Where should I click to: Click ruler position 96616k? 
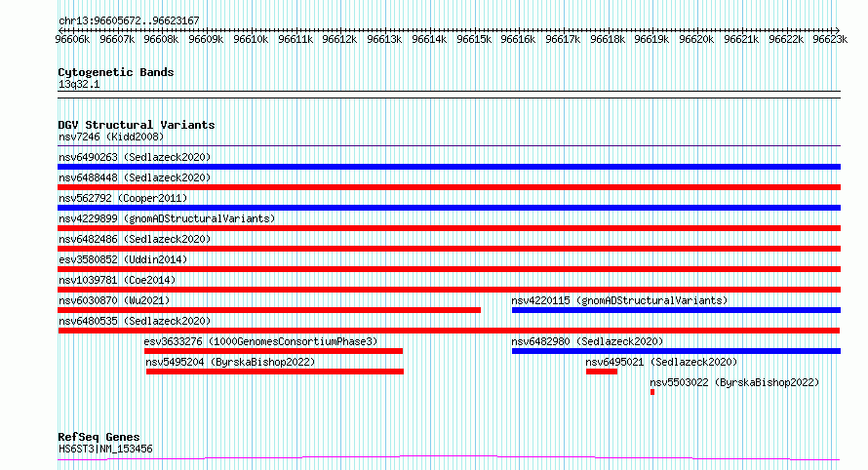pos(518,39)
